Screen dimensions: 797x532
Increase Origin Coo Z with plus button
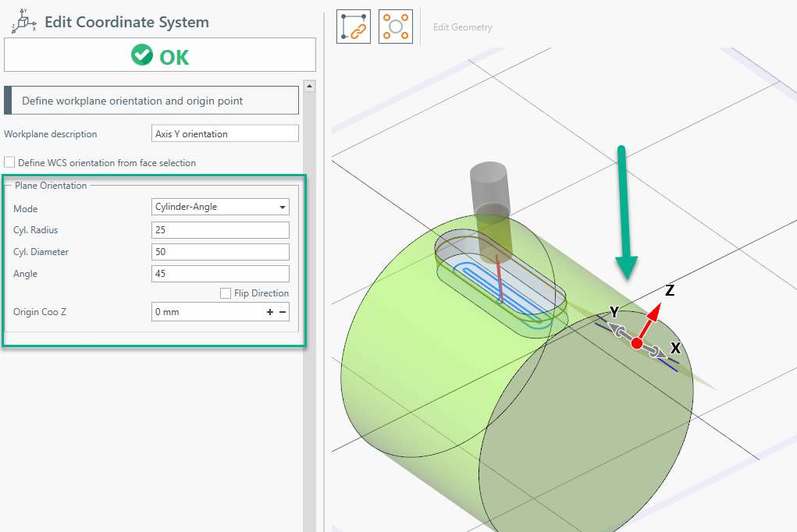click(270, 312)
